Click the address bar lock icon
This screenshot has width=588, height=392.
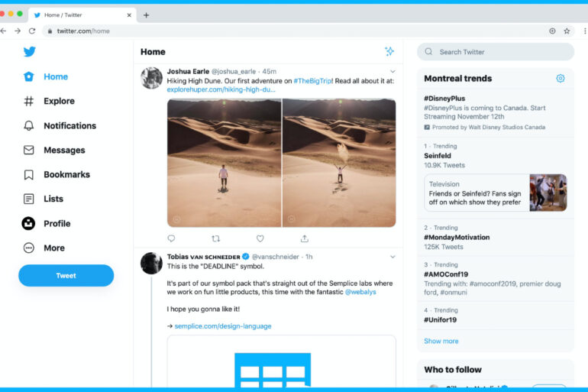(x=50, y=31)
